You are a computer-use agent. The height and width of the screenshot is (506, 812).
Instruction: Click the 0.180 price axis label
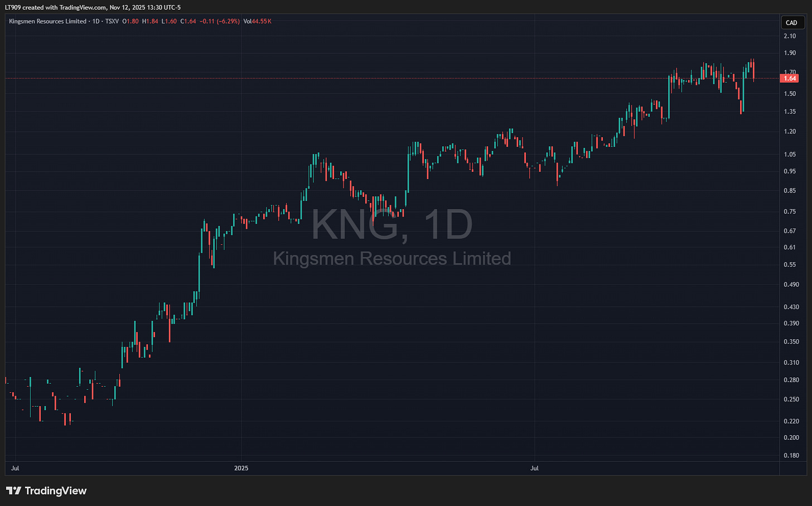pos(791,456)
